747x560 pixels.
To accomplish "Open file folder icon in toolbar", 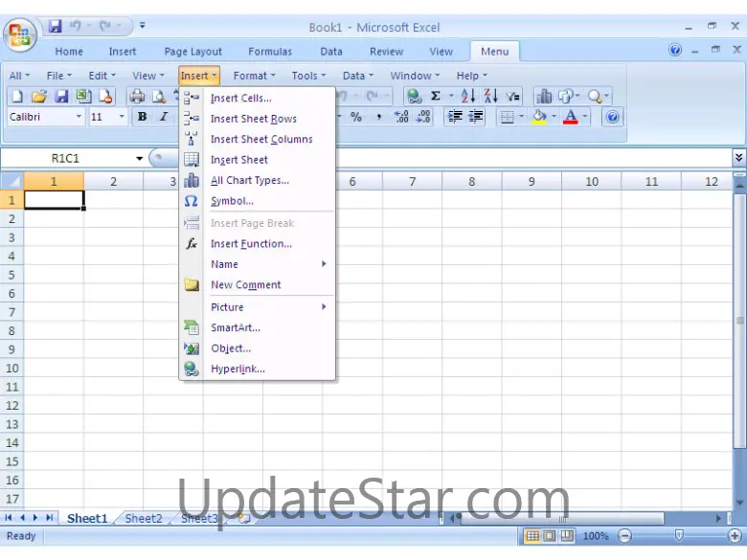I will coord(39,96).
